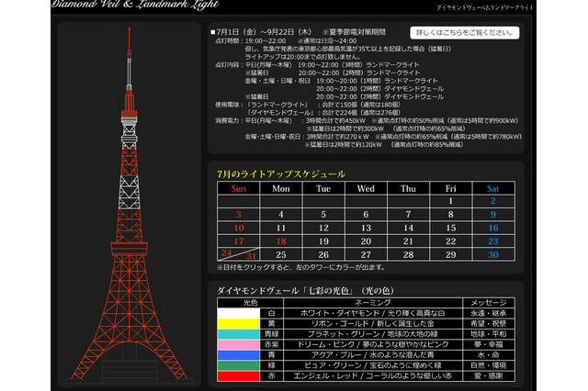The height and width of the screenshot is (391, 588).
Task: Select date 7 under Thu
Action: [408, 215]
